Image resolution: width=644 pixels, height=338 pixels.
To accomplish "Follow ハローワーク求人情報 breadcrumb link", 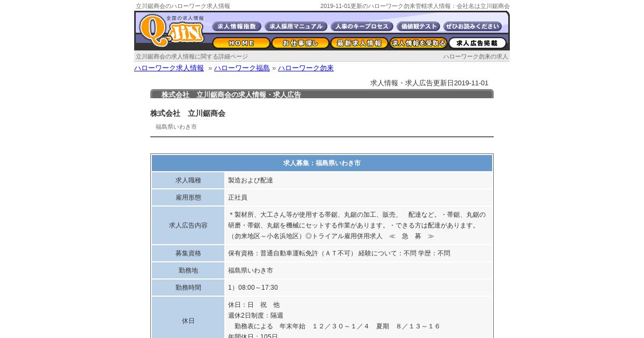I will (x=169, y=68).
